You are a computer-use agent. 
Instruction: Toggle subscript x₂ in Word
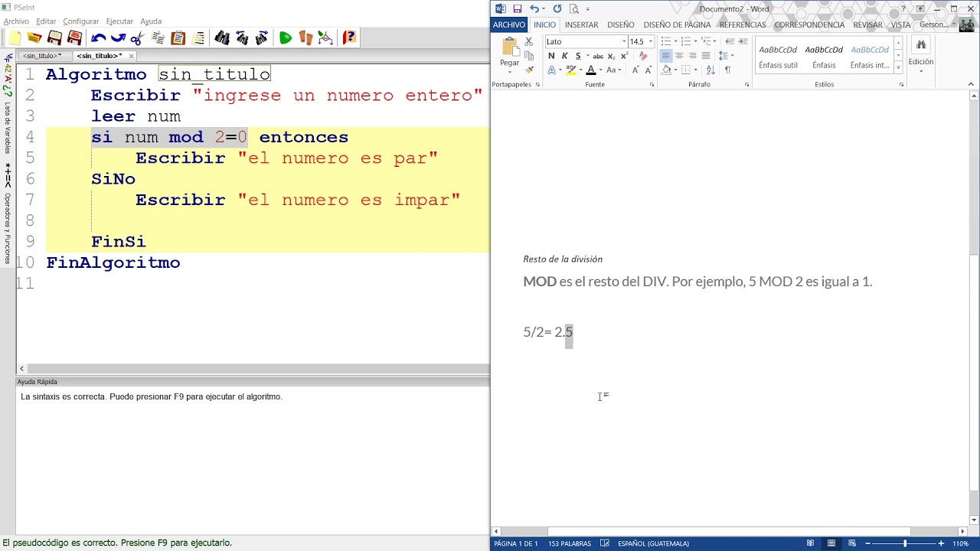[612, 56]
